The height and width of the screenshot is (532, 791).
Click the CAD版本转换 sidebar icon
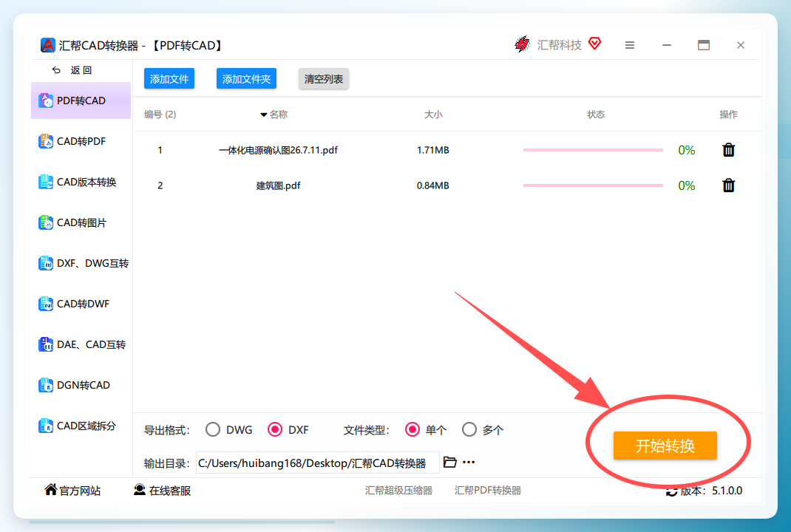tap(46, 182)
